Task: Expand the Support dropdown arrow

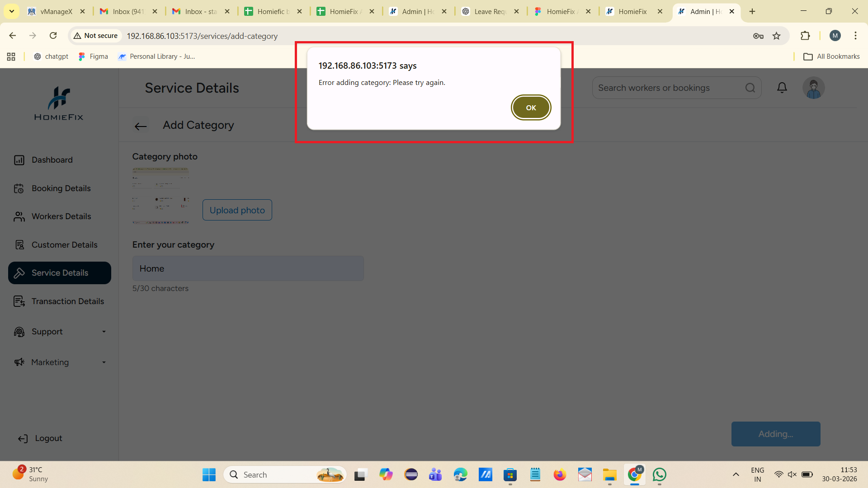Action: coord(104,332)
